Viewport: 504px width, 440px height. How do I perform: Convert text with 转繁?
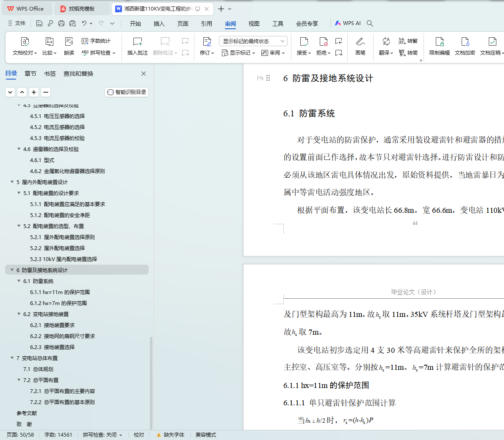(x=408, y=41)
